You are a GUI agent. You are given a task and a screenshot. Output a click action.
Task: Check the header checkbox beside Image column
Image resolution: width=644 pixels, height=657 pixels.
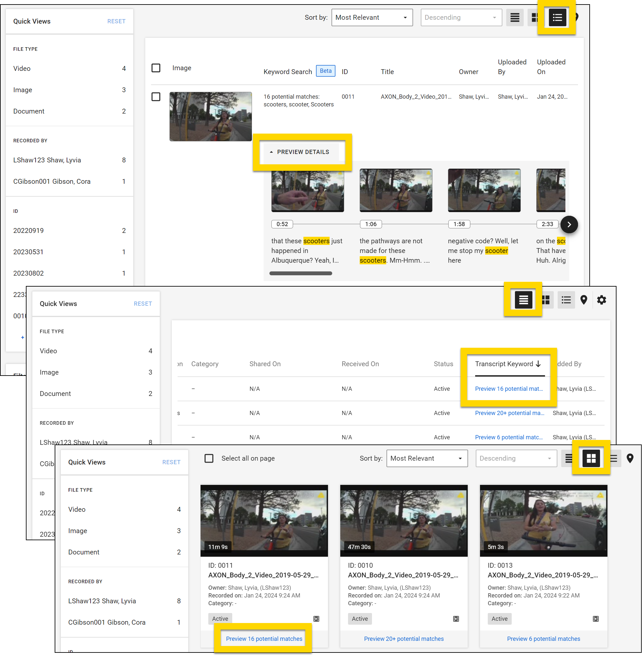[x=156, y=68]
